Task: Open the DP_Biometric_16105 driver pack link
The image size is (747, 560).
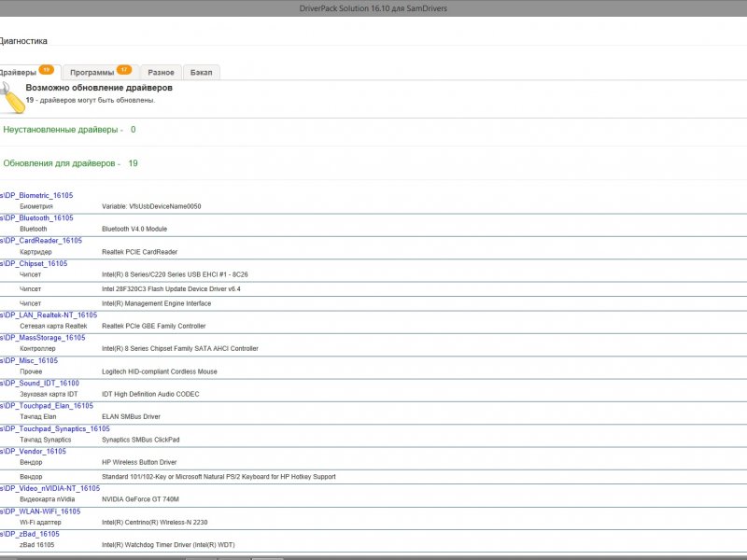Action: [36, 195]
